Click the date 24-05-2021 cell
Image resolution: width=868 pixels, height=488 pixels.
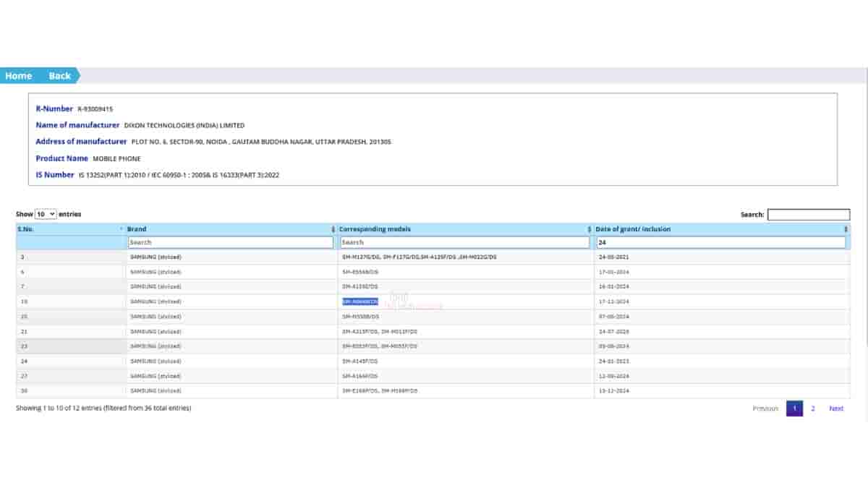613,257
